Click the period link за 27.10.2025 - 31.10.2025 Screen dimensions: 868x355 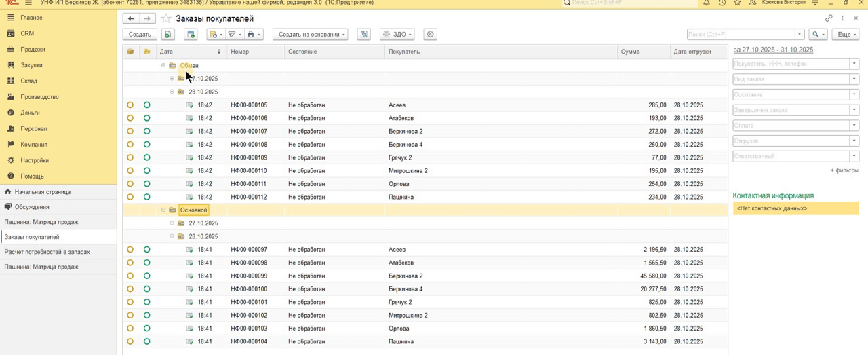point(773,50)
